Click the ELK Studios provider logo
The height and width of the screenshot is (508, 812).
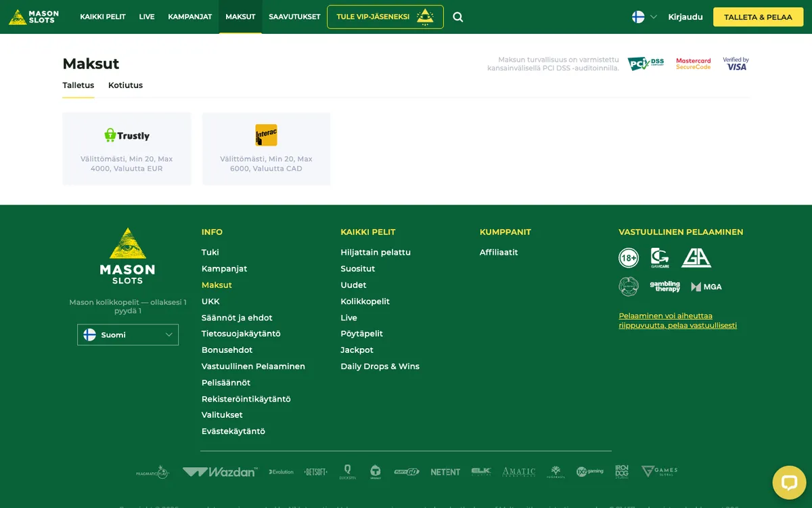[481, 472]
